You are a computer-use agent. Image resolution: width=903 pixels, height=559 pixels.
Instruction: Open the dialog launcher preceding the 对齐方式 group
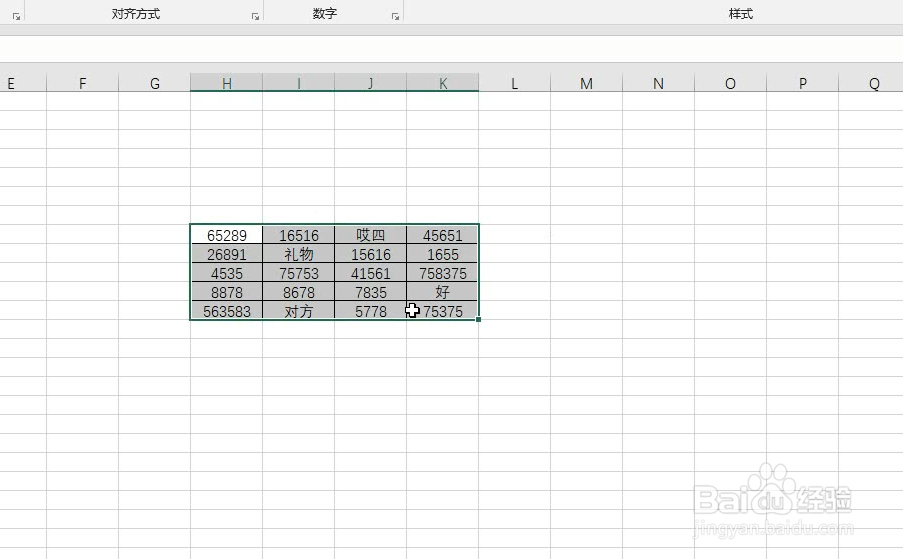(16, 17)
